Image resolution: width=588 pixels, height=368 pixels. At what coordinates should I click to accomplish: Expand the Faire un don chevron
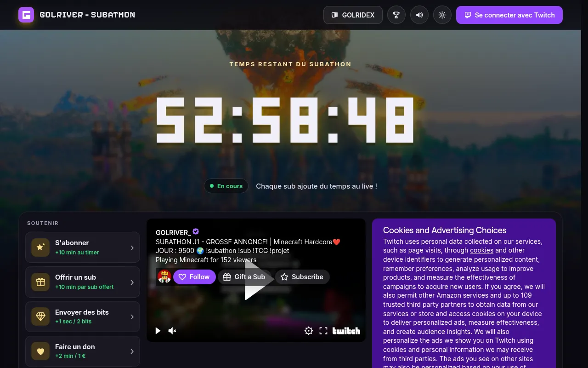click(132, 351)
